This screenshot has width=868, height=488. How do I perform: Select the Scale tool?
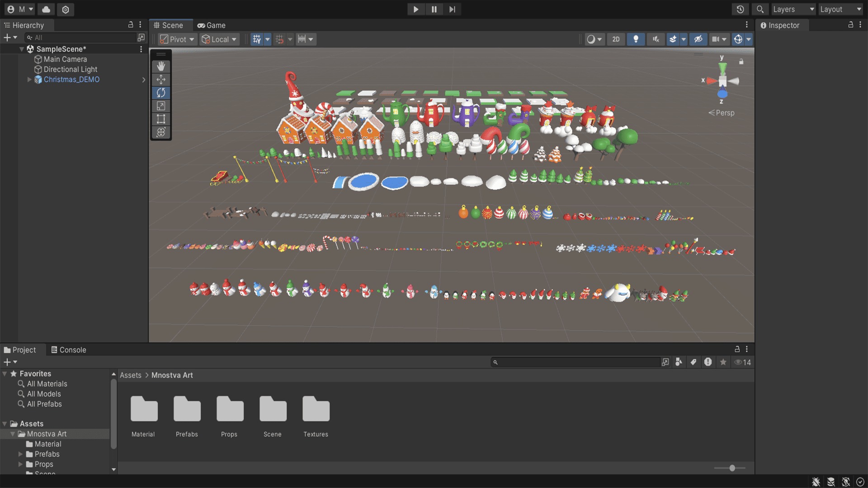click(161, 106)
